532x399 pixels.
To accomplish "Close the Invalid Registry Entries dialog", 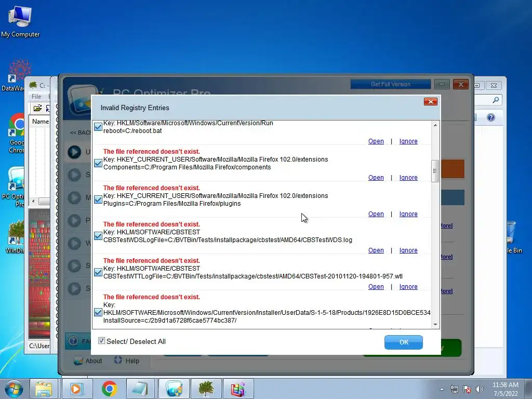I will [430, 101].
